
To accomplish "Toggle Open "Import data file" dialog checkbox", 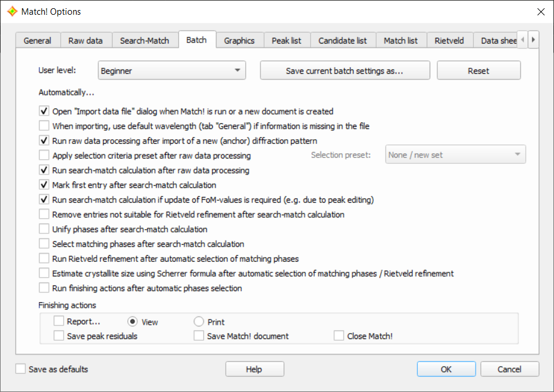I will tap(44, 111).
